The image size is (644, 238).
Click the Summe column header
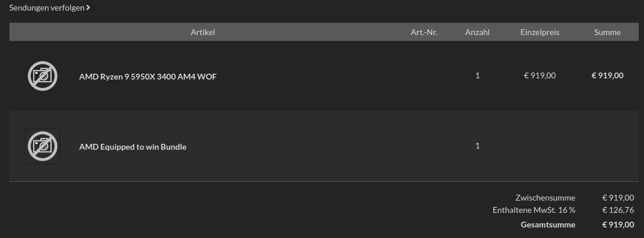(607, 32)
